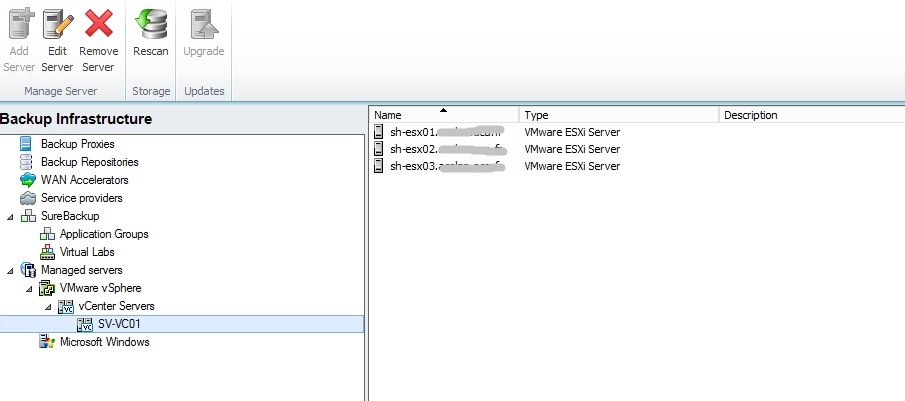Collapse the VMware vSphere tree node
The image size is (905, 401).
29,288
